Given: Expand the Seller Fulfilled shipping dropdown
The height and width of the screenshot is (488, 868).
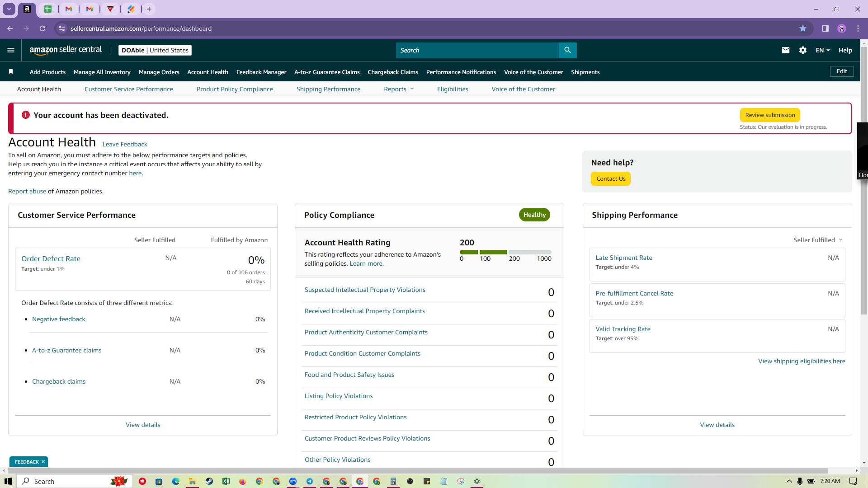Looking at the screenshot, I should pos(818,240).
